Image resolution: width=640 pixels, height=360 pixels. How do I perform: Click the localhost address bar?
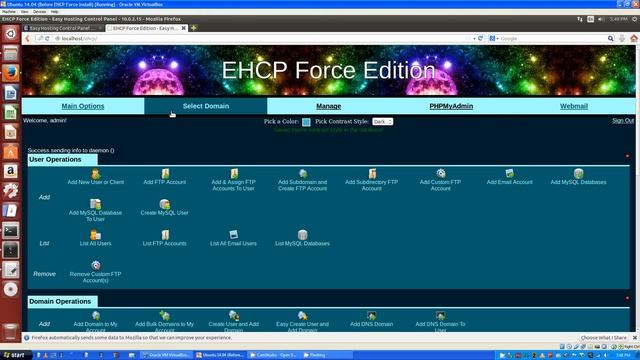point(261,38)
